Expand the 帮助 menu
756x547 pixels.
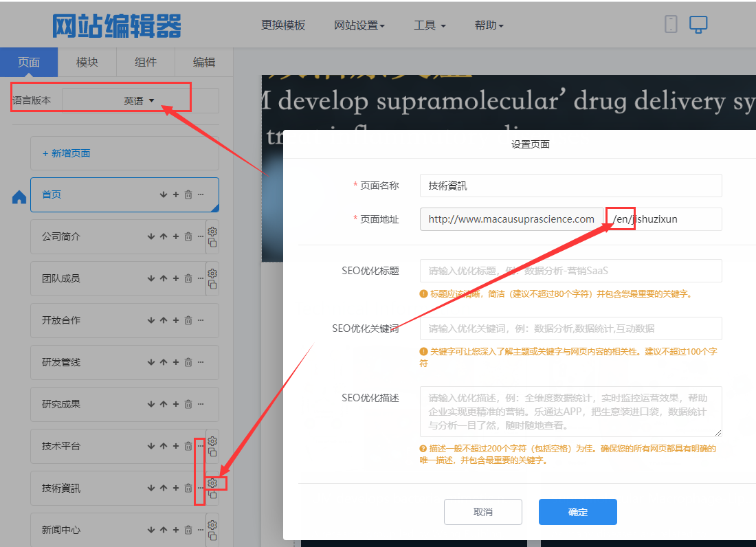tap(489, 25)
